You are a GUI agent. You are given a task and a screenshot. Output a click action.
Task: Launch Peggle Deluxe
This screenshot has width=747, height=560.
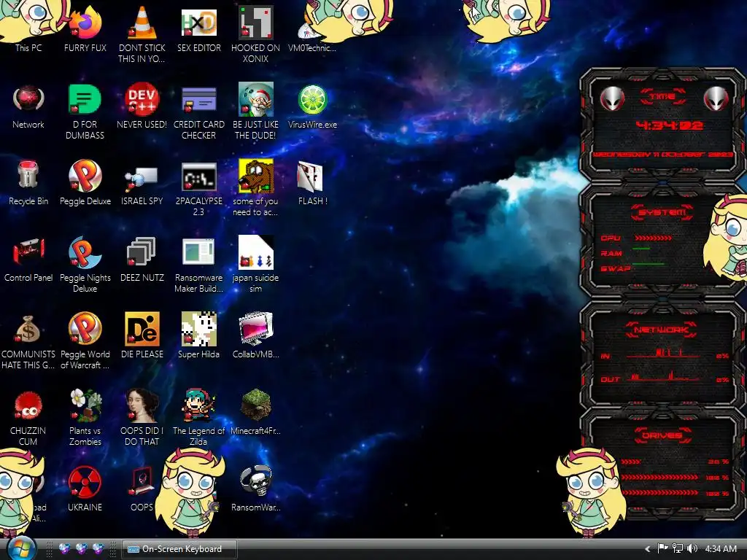tap(85, 175)
